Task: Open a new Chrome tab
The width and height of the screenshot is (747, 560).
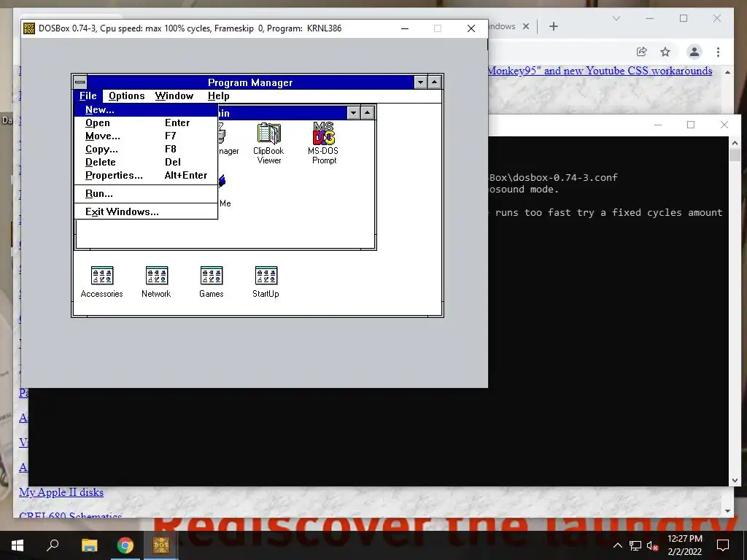Action: pyautogui.click(x=553, y=26)
